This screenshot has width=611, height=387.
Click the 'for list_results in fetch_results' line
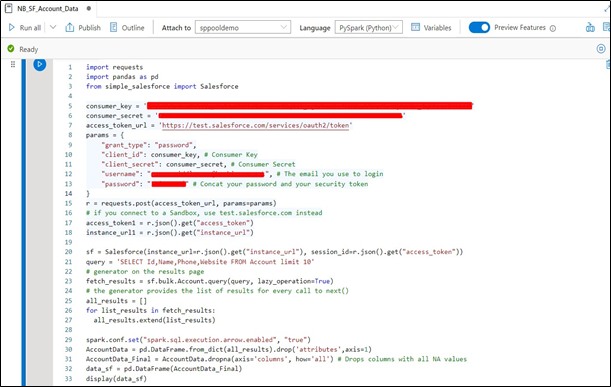pos(150,310)
